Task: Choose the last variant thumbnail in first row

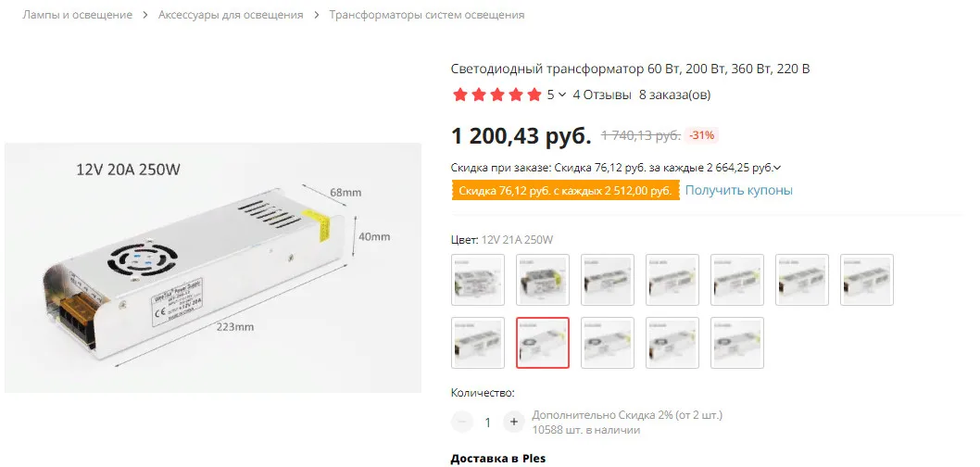Action: pyautogui.click(x=867, y=280)
